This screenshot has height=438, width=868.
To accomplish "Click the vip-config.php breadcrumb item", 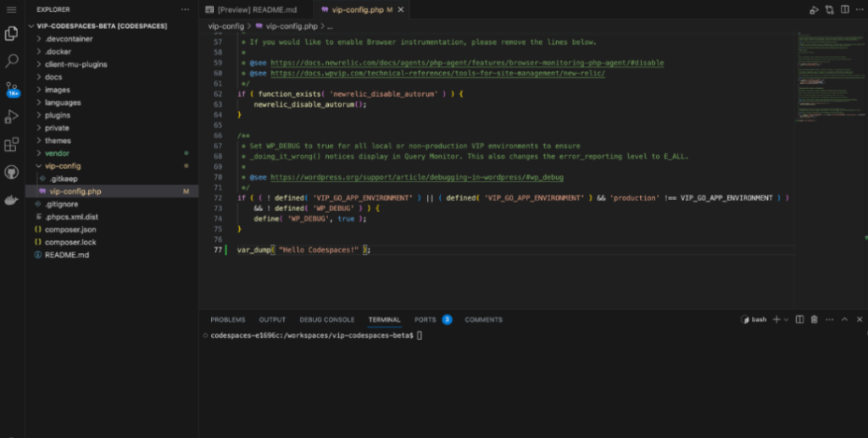I will 292,26.
